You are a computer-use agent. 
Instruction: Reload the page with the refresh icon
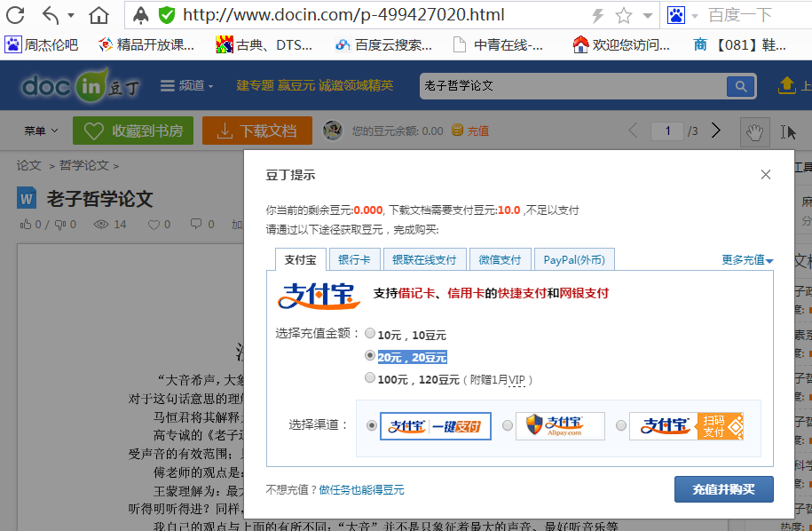coord(15,15)
